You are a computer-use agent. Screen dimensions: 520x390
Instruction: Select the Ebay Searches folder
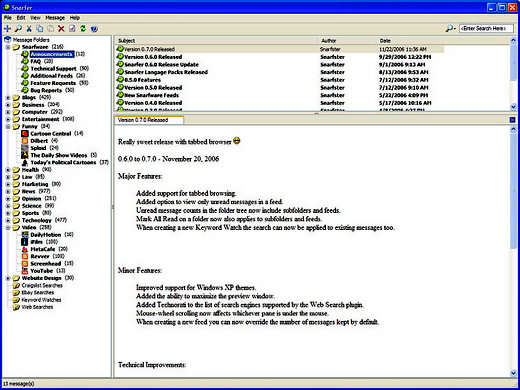pos(37,293)
